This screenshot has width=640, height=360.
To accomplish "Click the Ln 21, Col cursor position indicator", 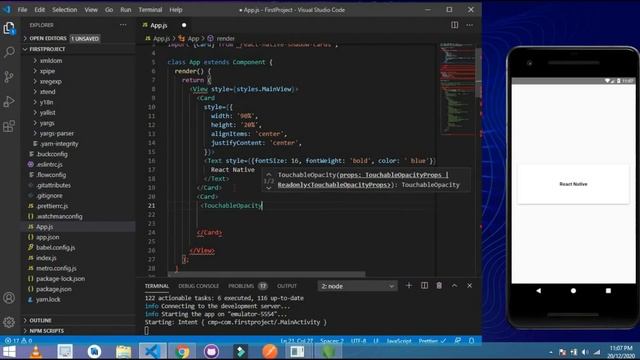I will click(297, 340).
